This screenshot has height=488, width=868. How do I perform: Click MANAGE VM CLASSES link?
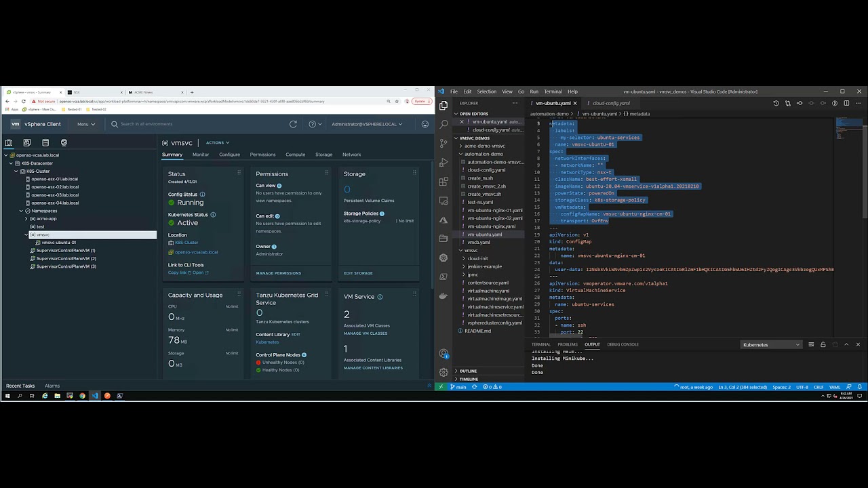(x=366, y=333)
